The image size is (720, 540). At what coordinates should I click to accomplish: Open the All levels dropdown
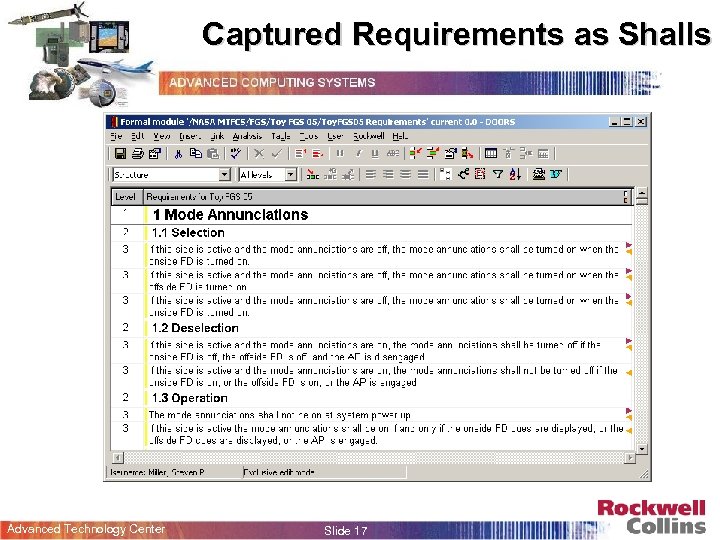click(290, 174)
